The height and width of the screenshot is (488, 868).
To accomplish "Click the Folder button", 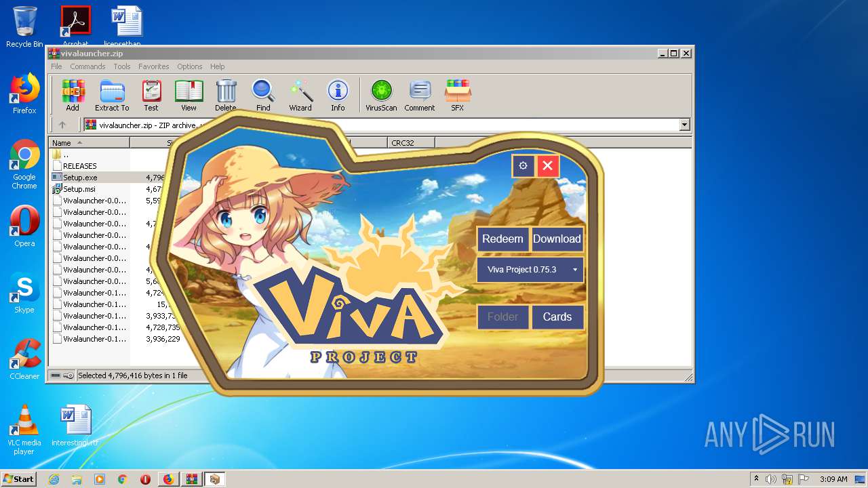I will tap(502, 317).
